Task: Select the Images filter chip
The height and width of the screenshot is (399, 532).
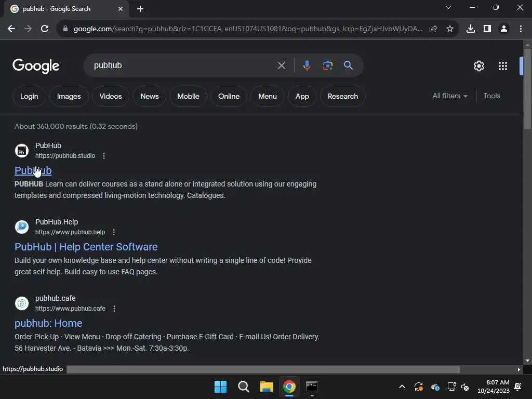Action: tap(69, 96)
